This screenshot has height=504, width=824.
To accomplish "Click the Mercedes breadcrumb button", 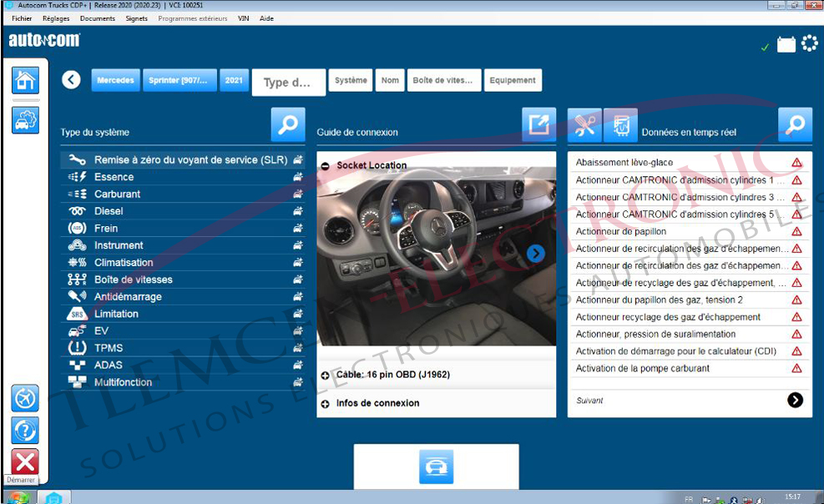I will click(115, 80).
